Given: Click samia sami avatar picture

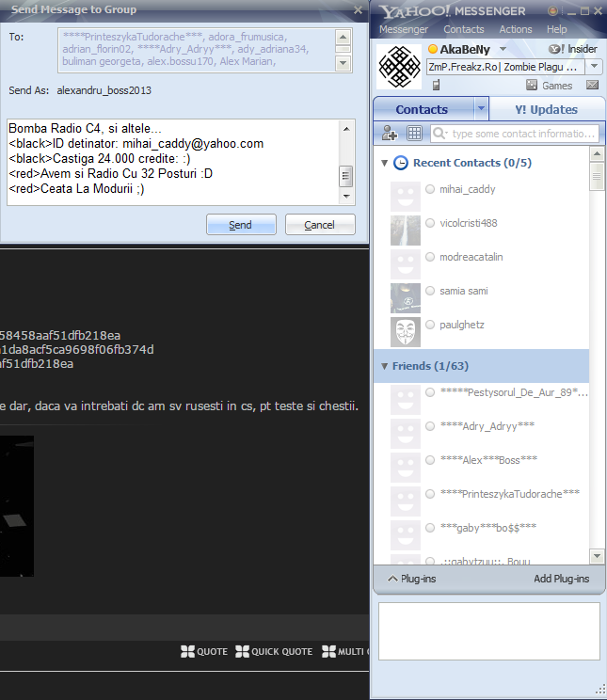Looking at the screenshot, I should [x=406, y=298].
